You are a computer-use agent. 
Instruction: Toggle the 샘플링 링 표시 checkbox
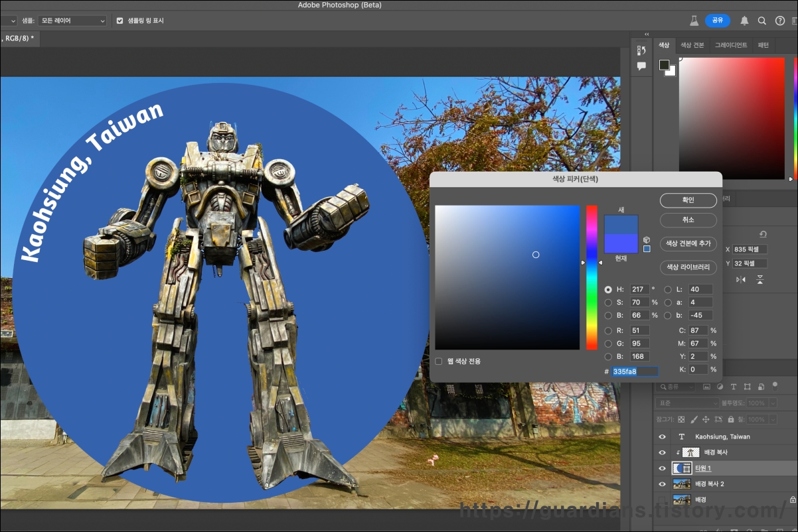(x=120, y=21)
